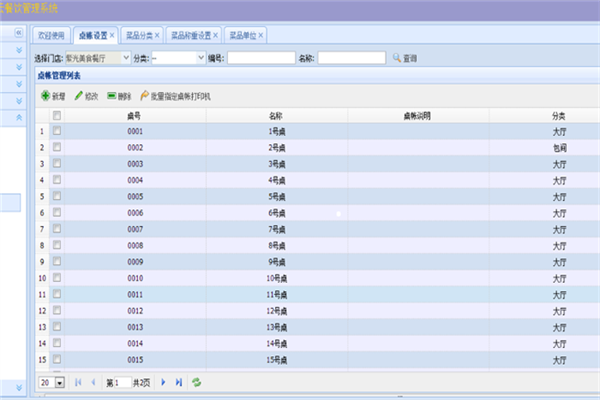
Task: Open the 选择门店 store dropdown
Action: tap(126, 58)
